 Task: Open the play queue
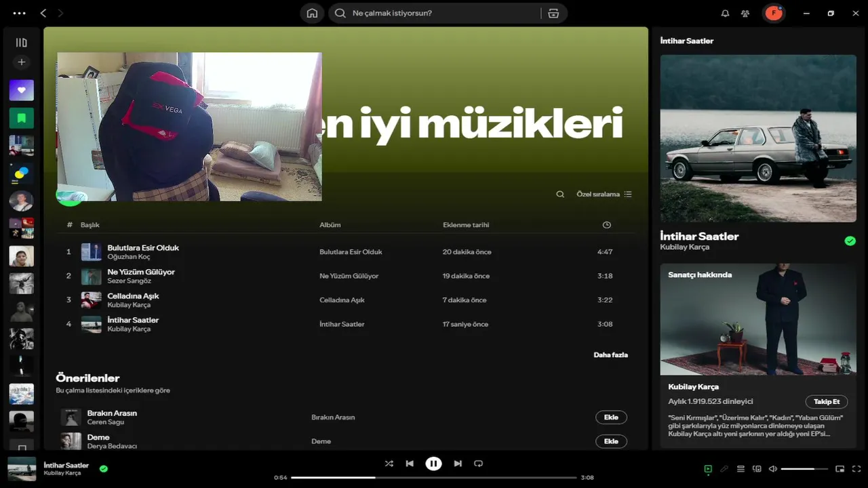(741, 469)
